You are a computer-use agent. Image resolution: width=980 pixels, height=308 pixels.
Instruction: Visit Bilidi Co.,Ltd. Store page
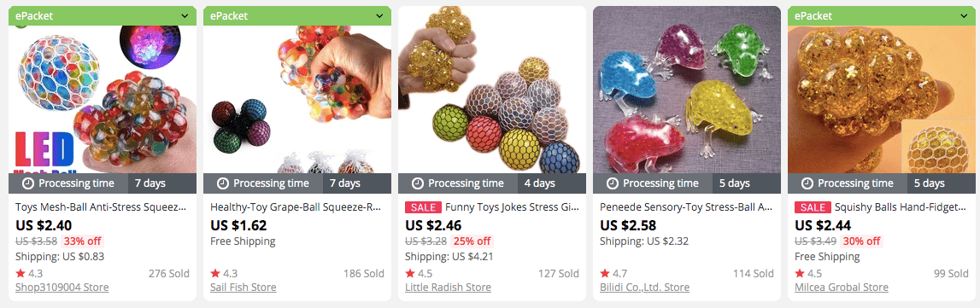point(644,288)
